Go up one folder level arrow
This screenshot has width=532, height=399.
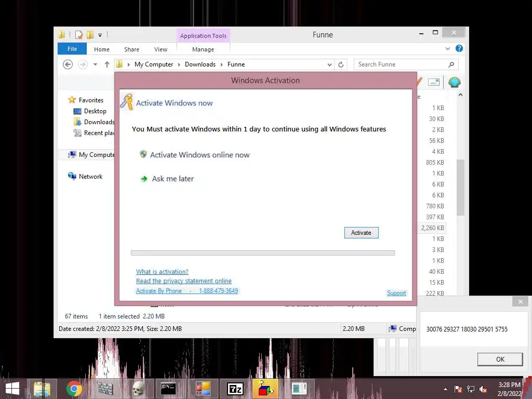107,64
